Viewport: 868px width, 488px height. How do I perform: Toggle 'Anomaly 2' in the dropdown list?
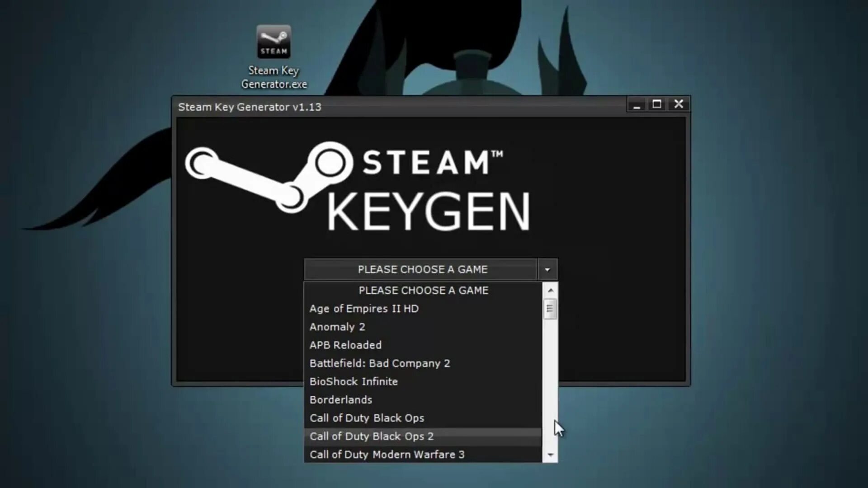click(x=337, y=327)
